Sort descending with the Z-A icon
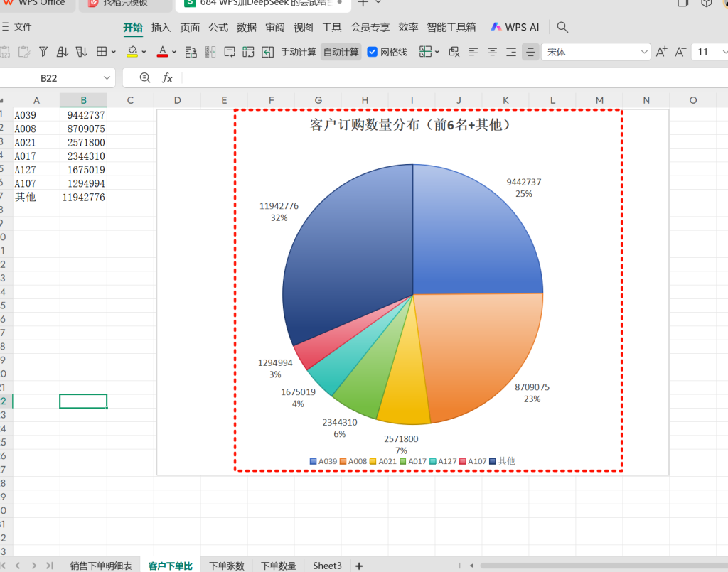Image resolution: width=728 pixels, height=572 pixels. point(82,51)
